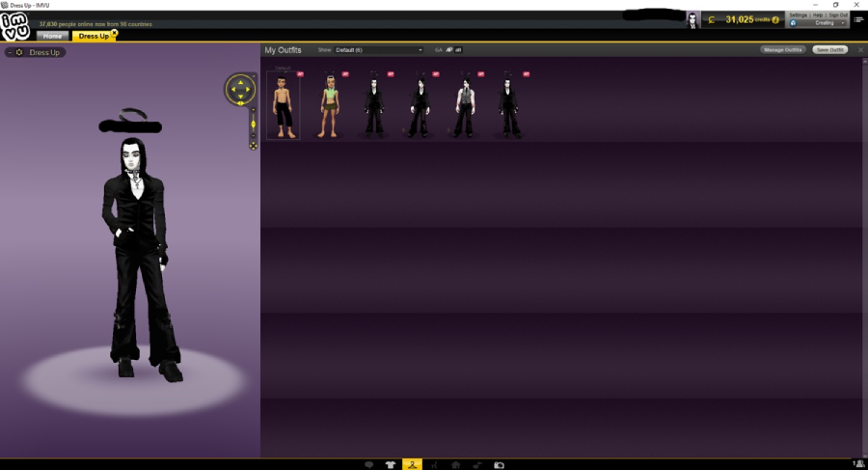
Task: Open the chat bubble icon in bottom bar
Action: [368, 464]
